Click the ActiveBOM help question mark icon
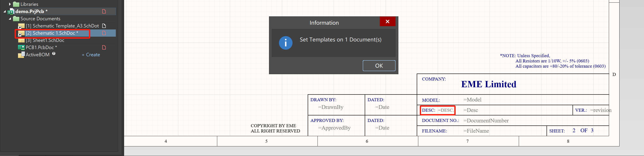Viewport: 644px width, 156px height. point(54,54)
